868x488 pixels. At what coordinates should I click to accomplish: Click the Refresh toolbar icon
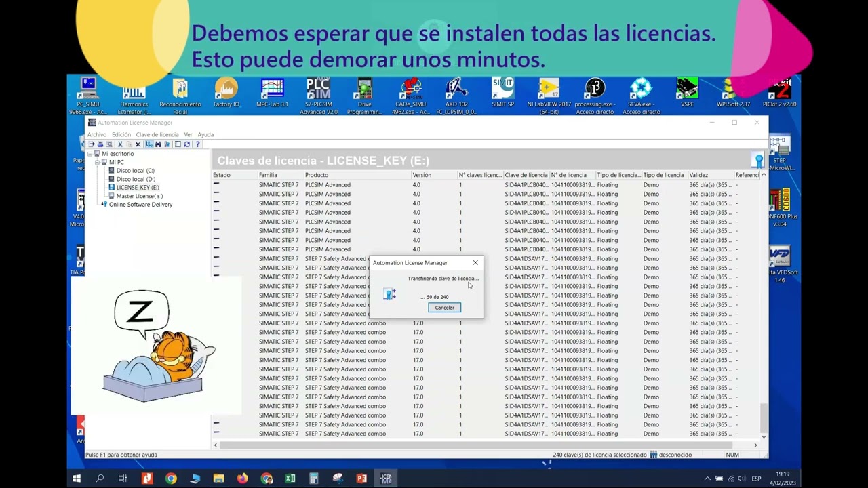tap(186, 144)
